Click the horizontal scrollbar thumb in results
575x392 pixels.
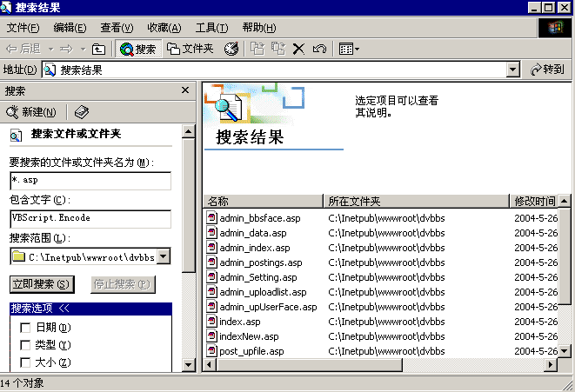pyautogui.click(x=309, y=365)
